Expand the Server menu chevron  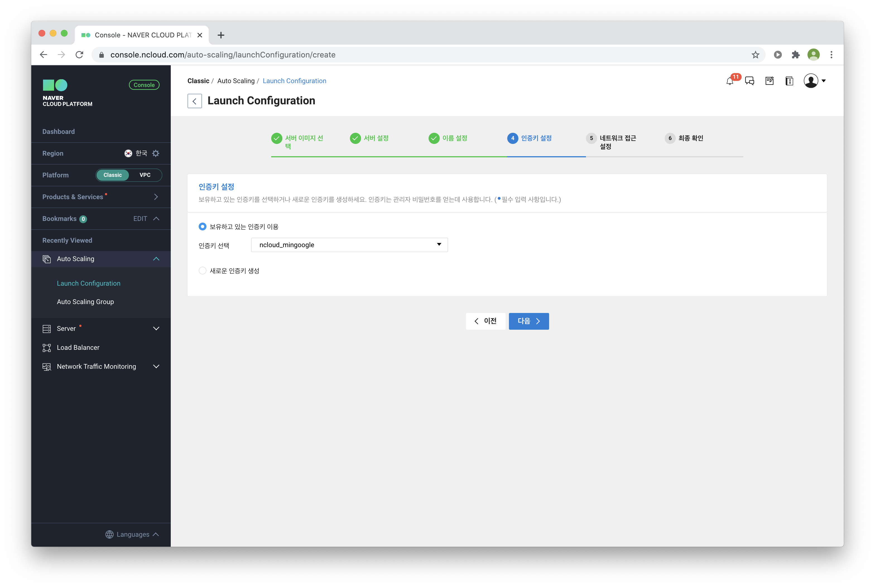(157, 329)
